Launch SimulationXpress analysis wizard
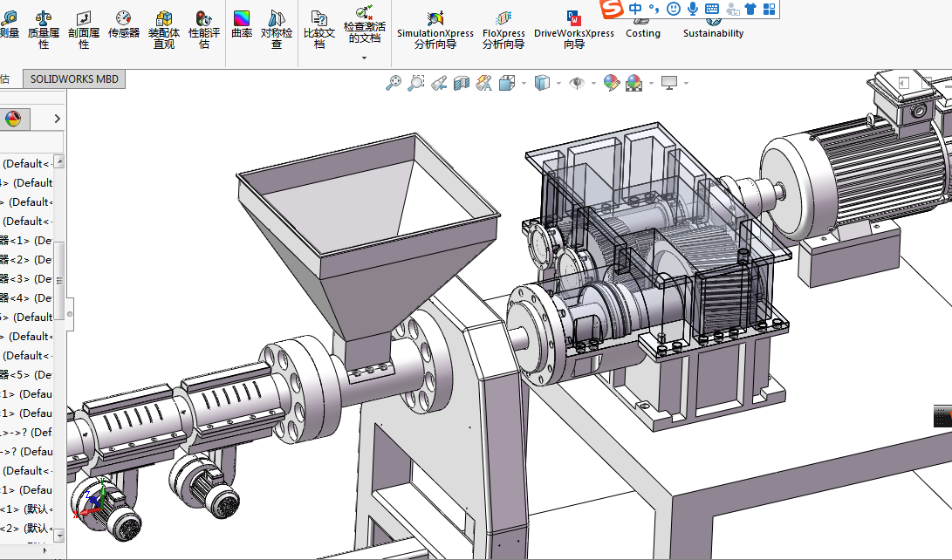952x560 pixels. point(435,30)
